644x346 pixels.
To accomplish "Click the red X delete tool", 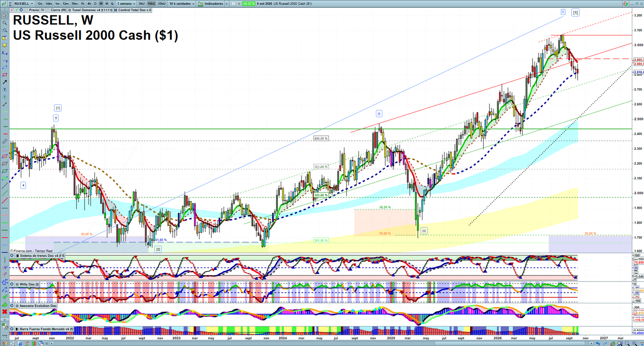I will [4, 312].
